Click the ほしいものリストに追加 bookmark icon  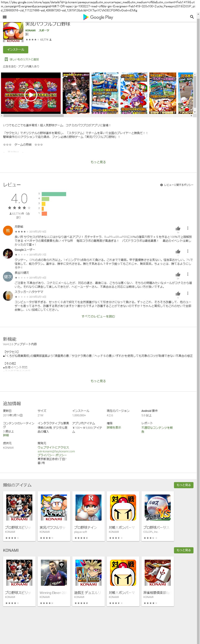(6, 59)
